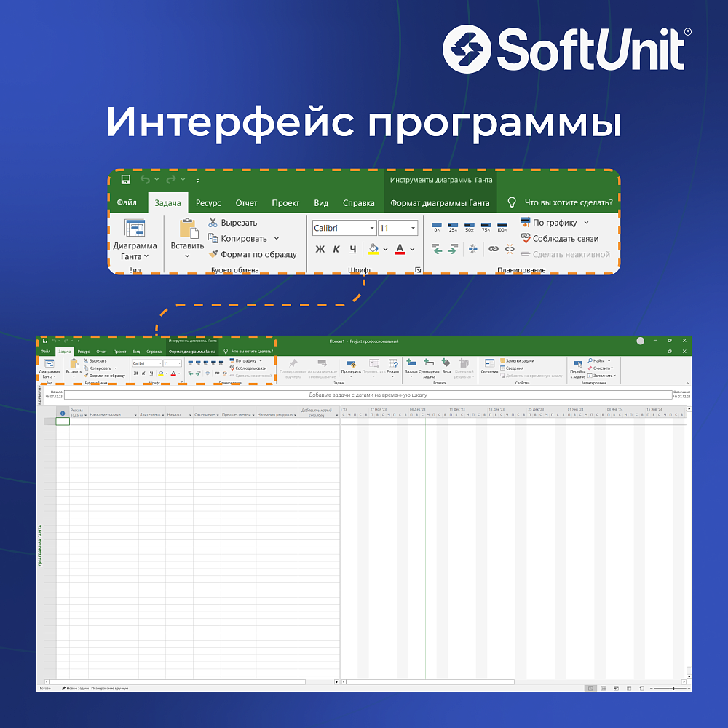The height and width of the screenshot is (728, 728).
Task: Toggle underline Ч in the enlarged callout
Action: click(x=353, y=249)
